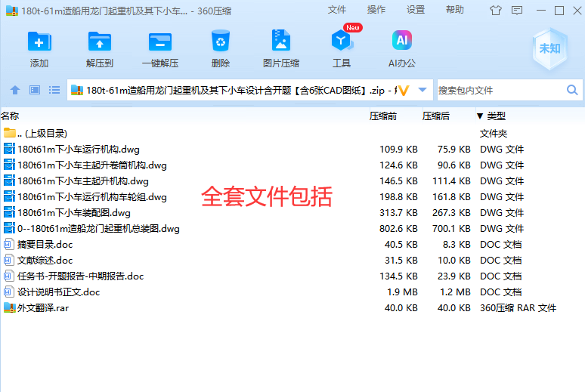Click the 添加 (Add) toolbar icon
Image resolution: width=585 pixels, height=392 pixels.
coord(39,42)
